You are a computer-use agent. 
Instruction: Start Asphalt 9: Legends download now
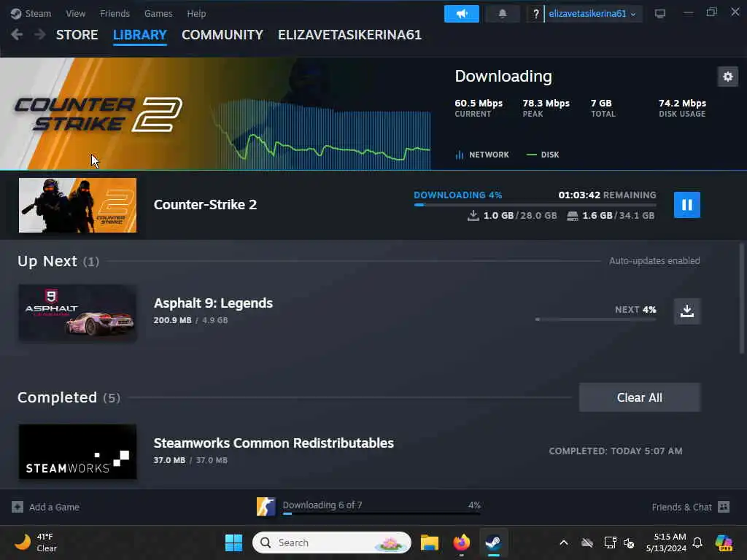click(686, 311)
